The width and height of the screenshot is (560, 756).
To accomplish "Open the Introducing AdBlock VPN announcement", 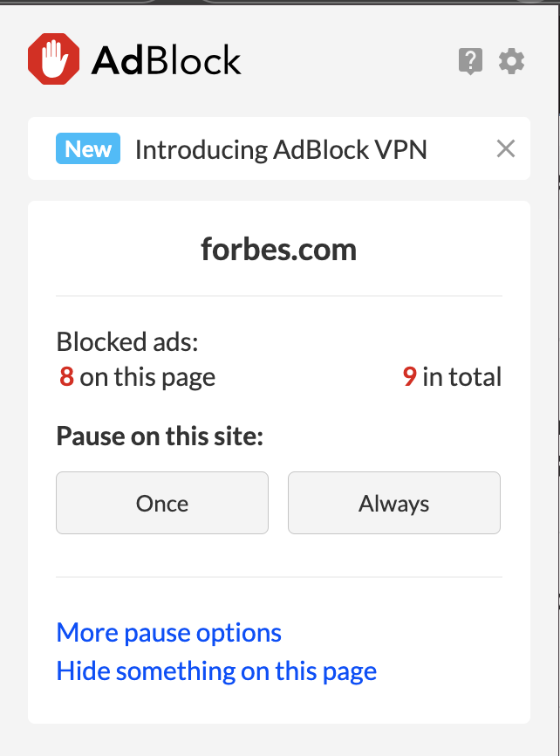I will (281, 149).
